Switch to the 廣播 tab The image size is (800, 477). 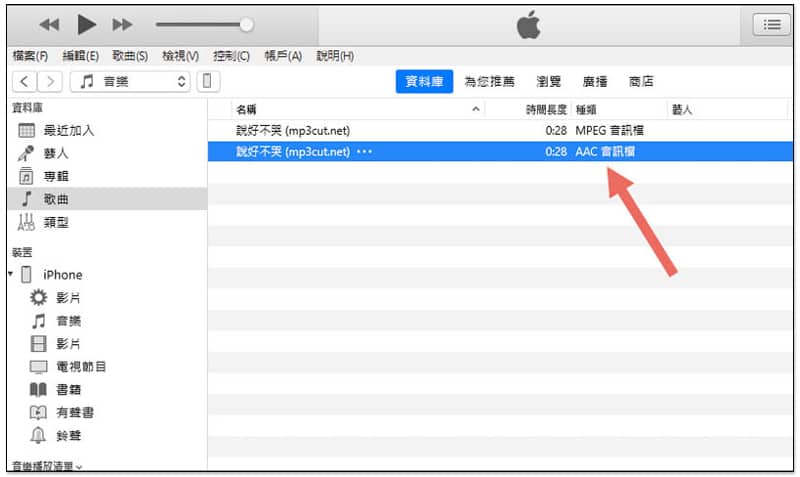pyautogui.click(x=595, y=82)
